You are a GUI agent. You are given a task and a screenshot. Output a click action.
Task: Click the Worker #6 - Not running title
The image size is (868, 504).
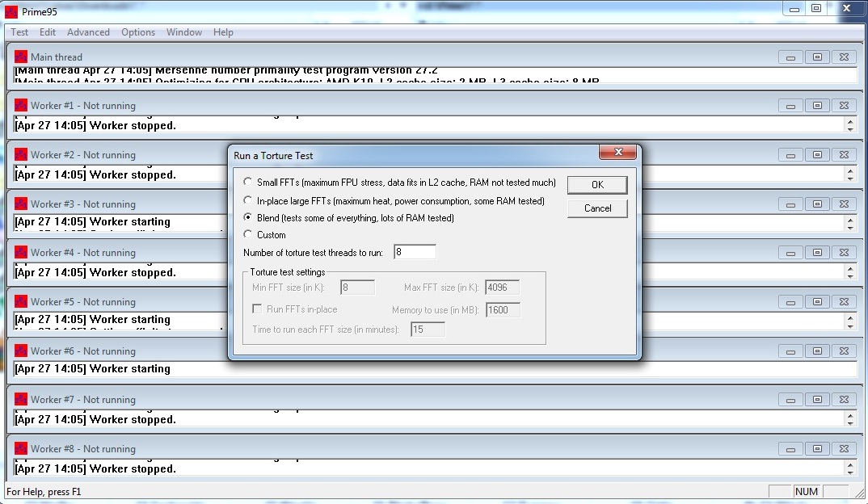[x=83, y=351]
